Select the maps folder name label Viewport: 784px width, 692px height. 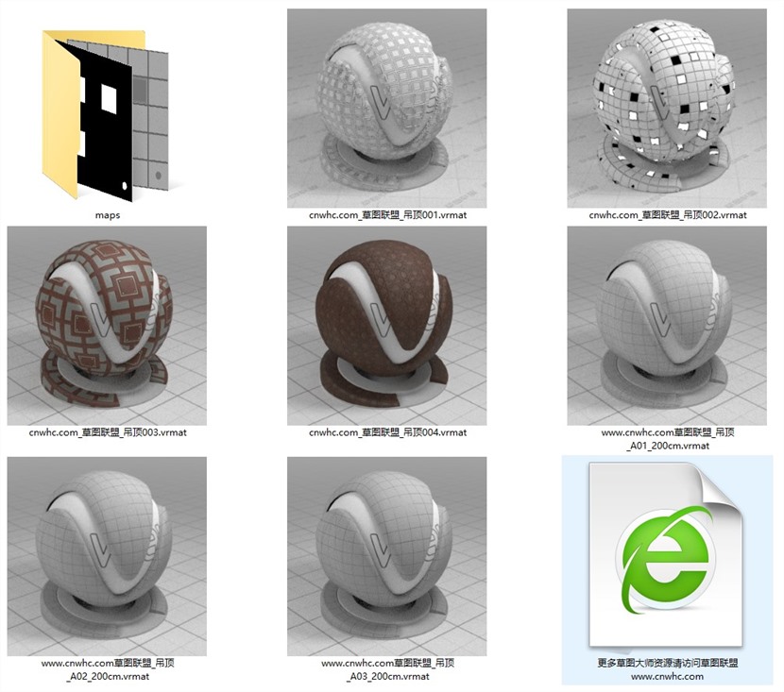[x=108, y=215]
